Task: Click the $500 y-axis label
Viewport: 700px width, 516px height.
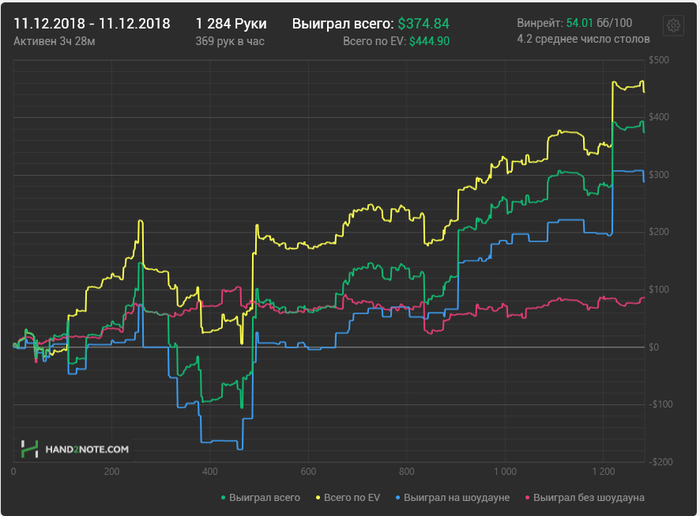Action: click(659, 60)
